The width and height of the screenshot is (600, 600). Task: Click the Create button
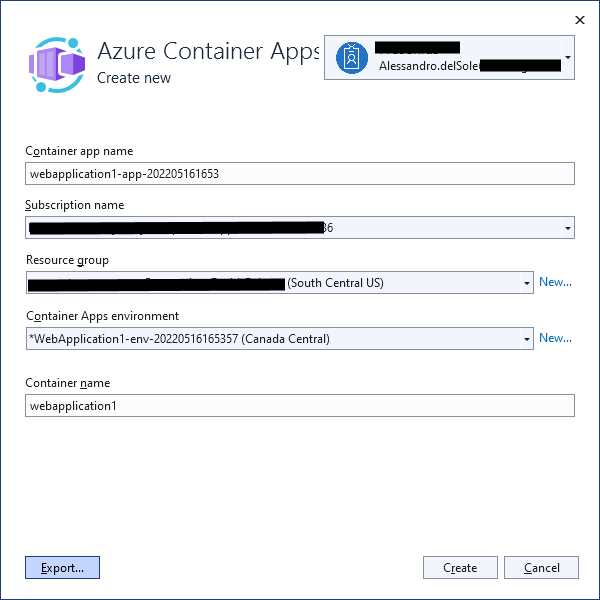point(460,567)
